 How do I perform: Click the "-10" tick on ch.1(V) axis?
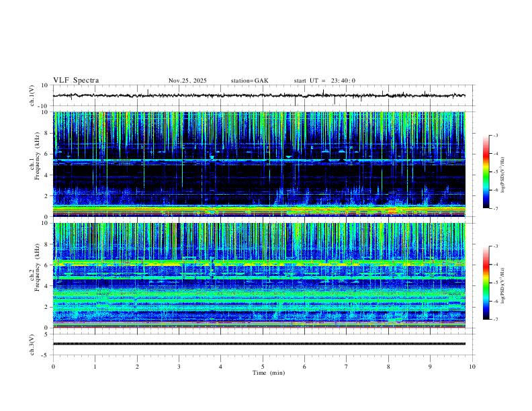[x=44, y=106]
